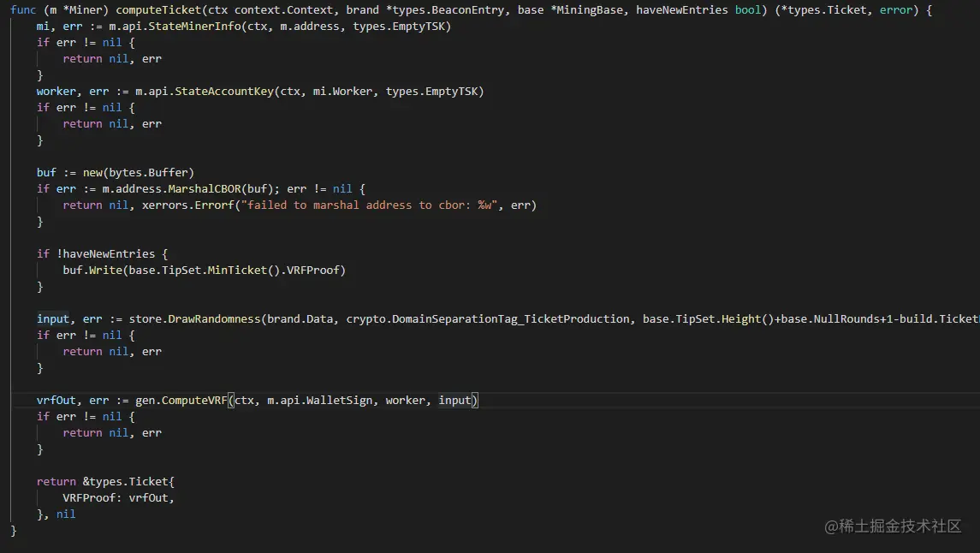Viewport: 980px width, 553px height.
Task: Click buf.Write call
Action: (x=92, y=270)
